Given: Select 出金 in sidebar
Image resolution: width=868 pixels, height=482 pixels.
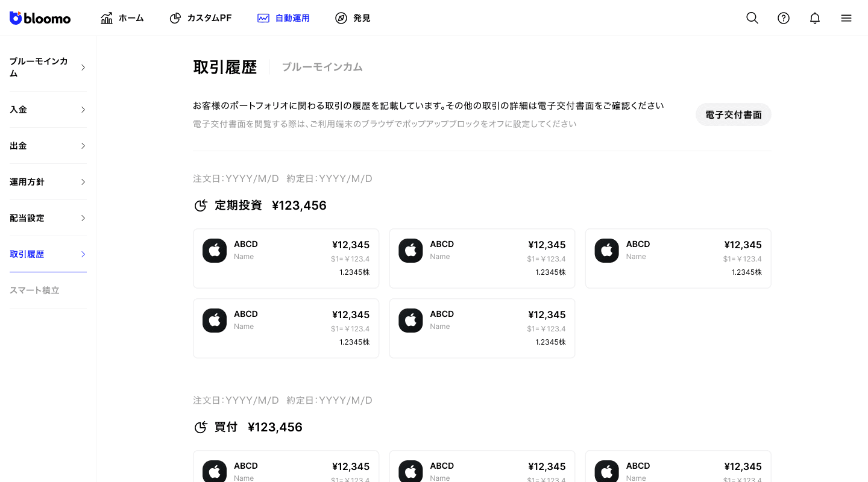Looking at the screenshot, I should click(x=48, y=146).
